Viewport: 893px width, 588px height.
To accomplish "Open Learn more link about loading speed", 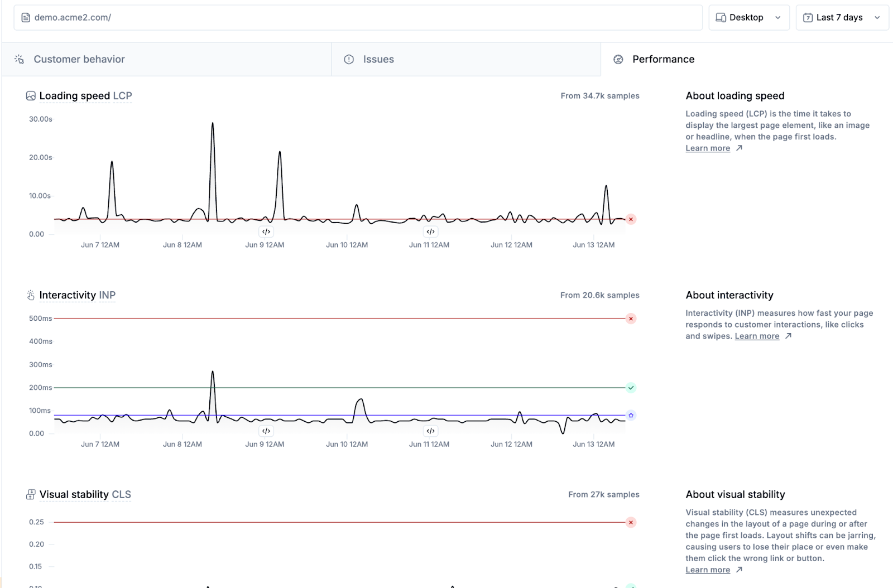I will tap(708, 148).
